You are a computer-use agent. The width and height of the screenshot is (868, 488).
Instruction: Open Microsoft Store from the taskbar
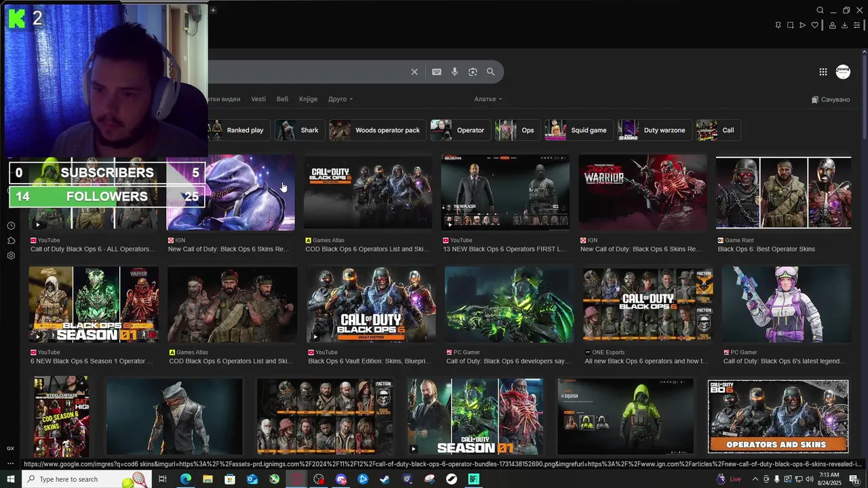[x=230, y=479]
